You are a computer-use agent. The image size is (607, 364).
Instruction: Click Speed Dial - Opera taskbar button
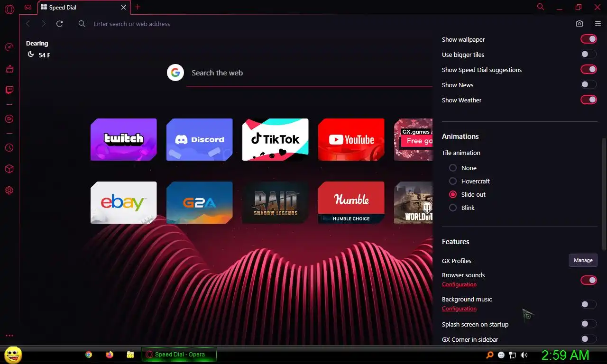pos(179,355)
